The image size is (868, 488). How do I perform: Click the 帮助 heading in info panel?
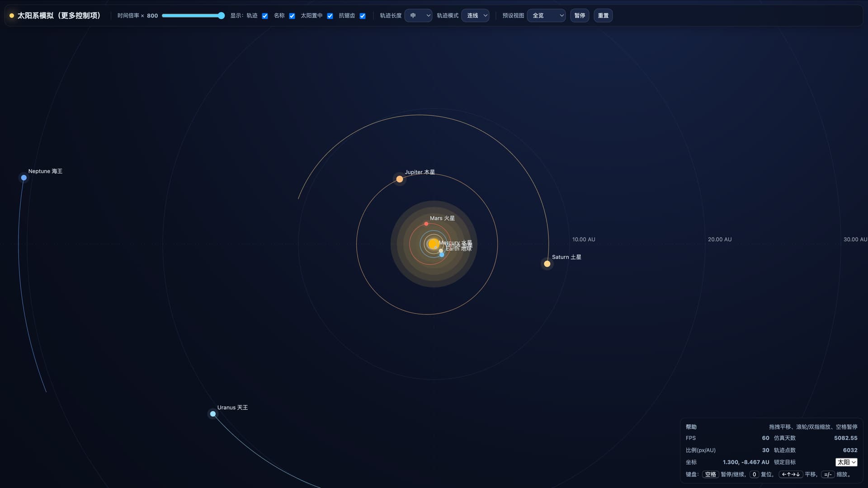[691, 427]
